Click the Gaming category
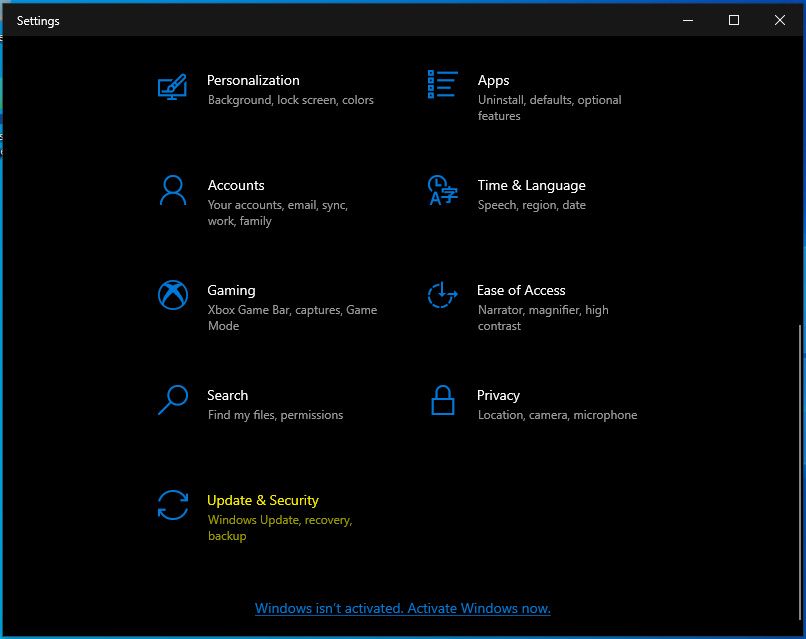This screenshot has width=806, height=639. point(231,290)
